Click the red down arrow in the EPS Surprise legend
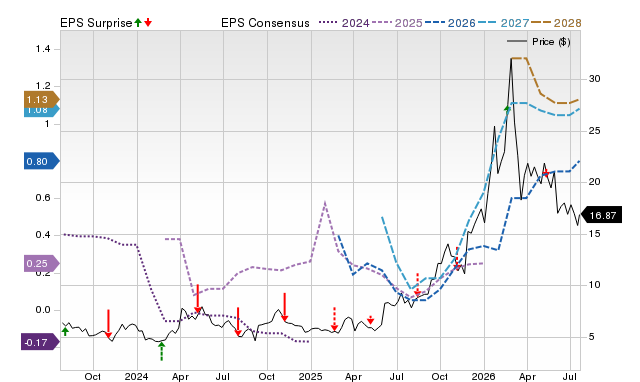 (148, 22)
